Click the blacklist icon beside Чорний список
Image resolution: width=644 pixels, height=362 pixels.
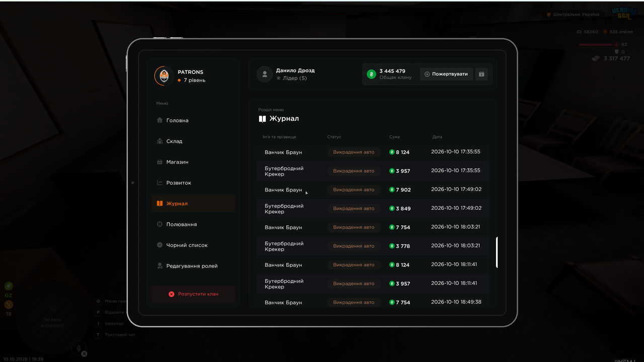pyautogui.click(x=159, y=245)
